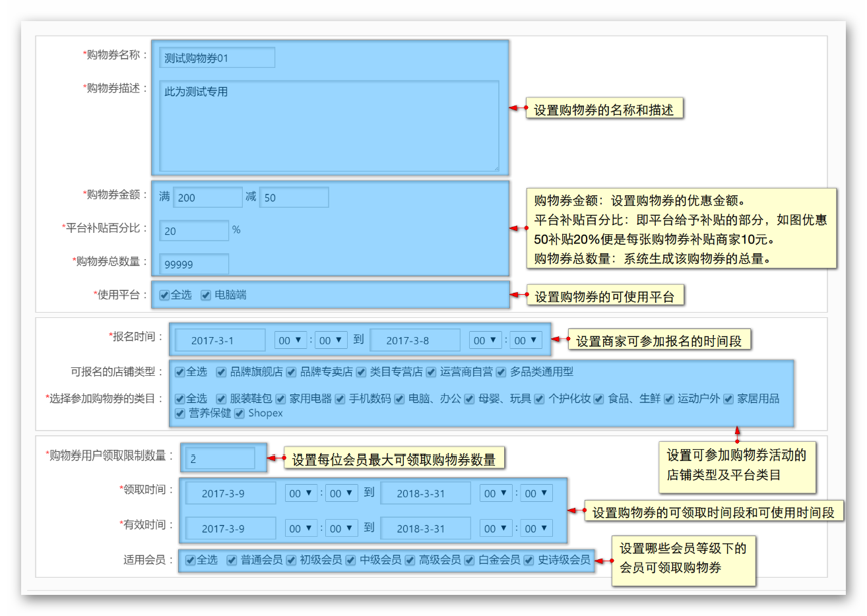Toggle the 电脑端 platform checkbox
This screenshot has width=867, height=616.
click(206, 295)
